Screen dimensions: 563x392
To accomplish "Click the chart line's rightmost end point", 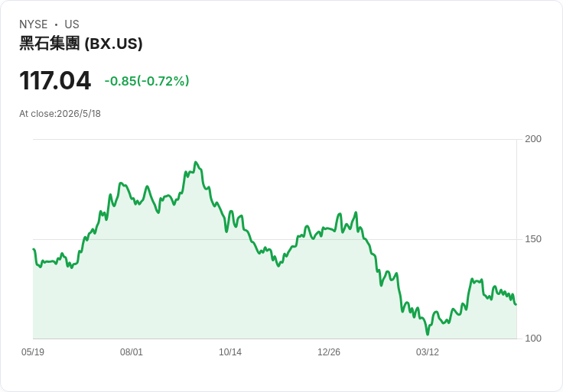I will 516,304.
